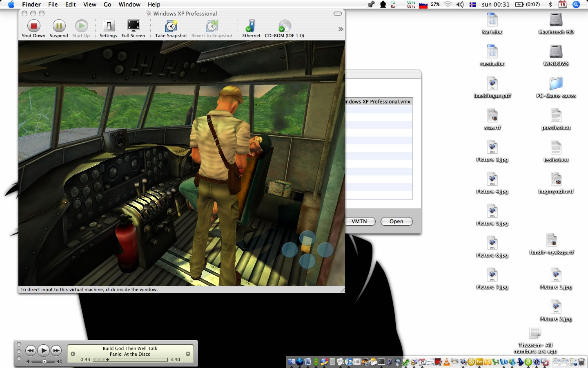The width and height of the screenshot is (588, 368).
Task: Open iTunes from the Dock
Action: (x=349, y=362)
